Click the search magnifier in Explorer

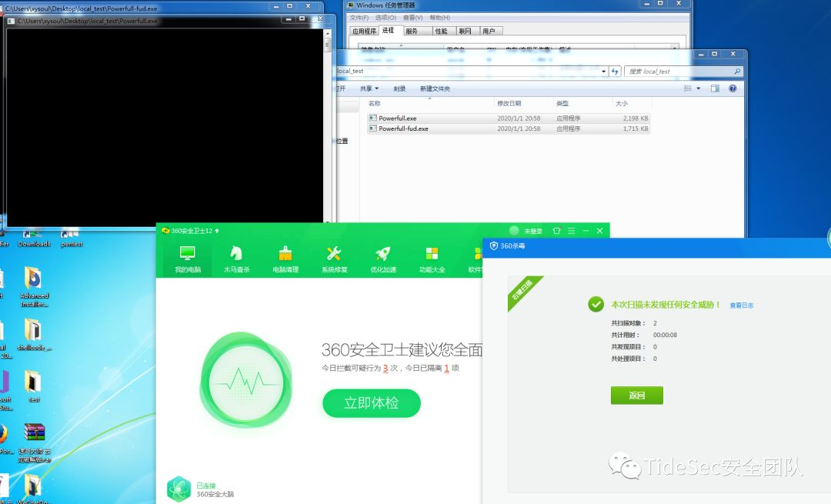point(737,71)
